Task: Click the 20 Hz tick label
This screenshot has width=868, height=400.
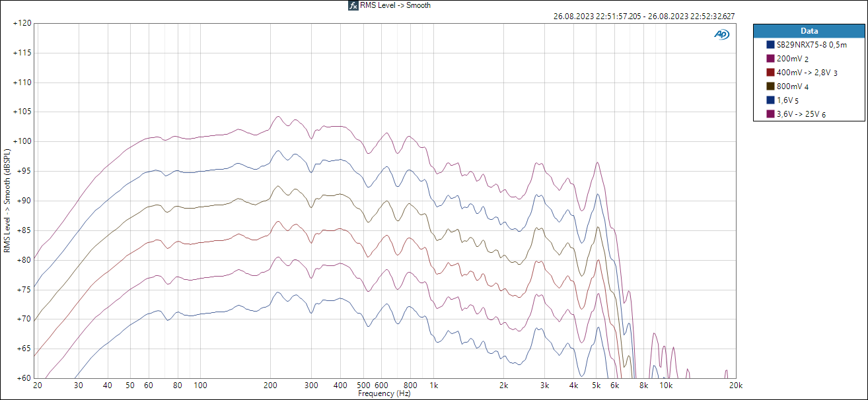Action: click(37, 385)
